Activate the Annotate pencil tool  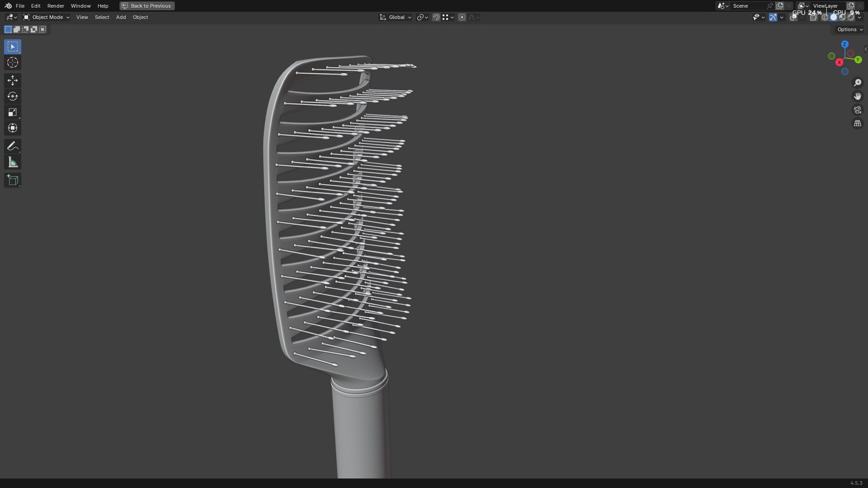pos(13,146)
